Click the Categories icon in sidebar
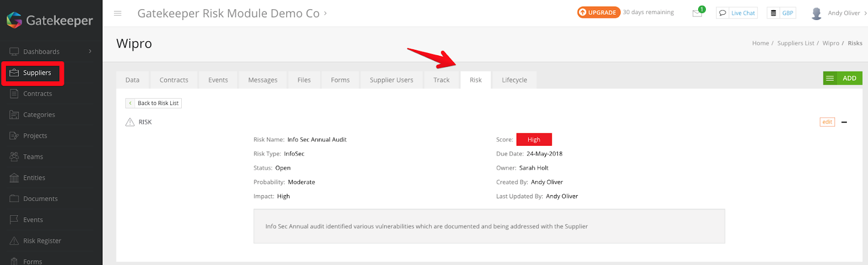 click(14, 114)
